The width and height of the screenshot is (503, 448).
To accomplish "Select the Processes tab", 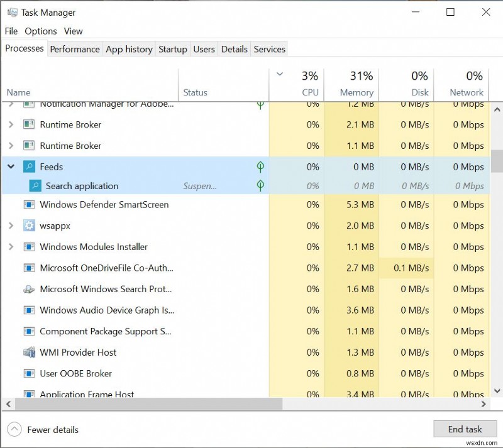I will [x=25, y=48].
